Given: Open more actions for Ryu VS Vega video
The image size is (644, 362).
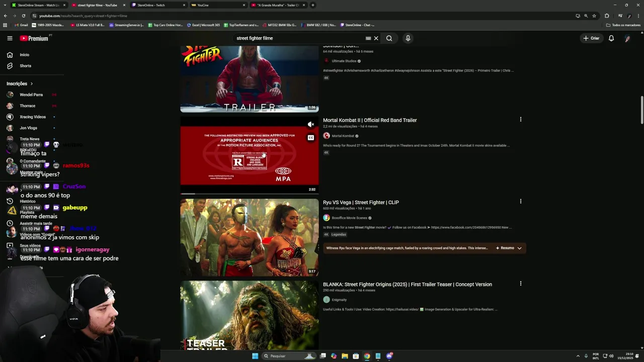Looking at the screenshot, I should coord(521,201).
